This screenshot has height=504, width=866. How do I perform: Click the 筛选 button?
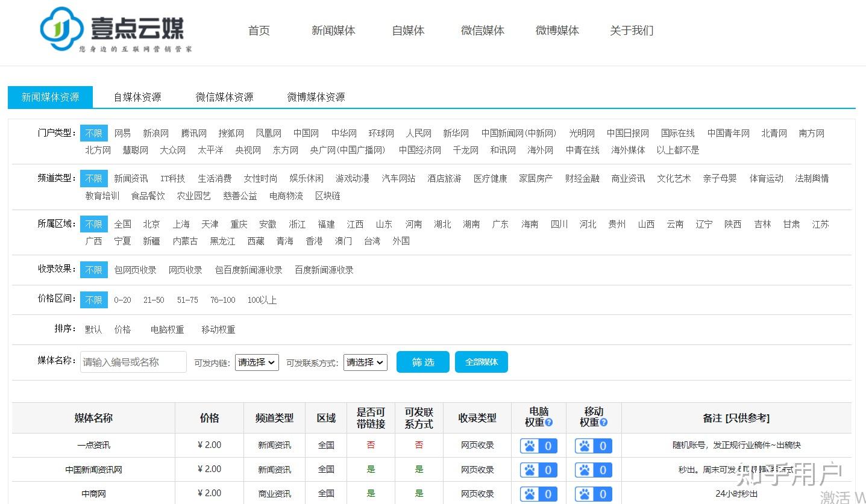coord(423,362)
